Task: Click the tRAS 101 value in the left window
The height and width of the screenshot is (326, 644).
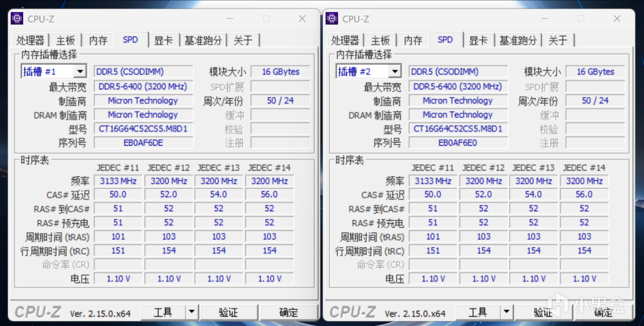Action: coord(118,236)
